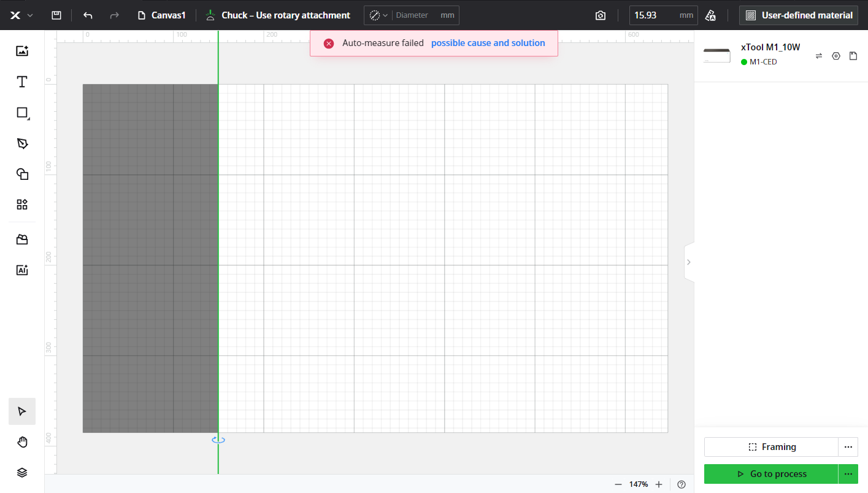Open the Canvas1 file tab

[162, 15]
